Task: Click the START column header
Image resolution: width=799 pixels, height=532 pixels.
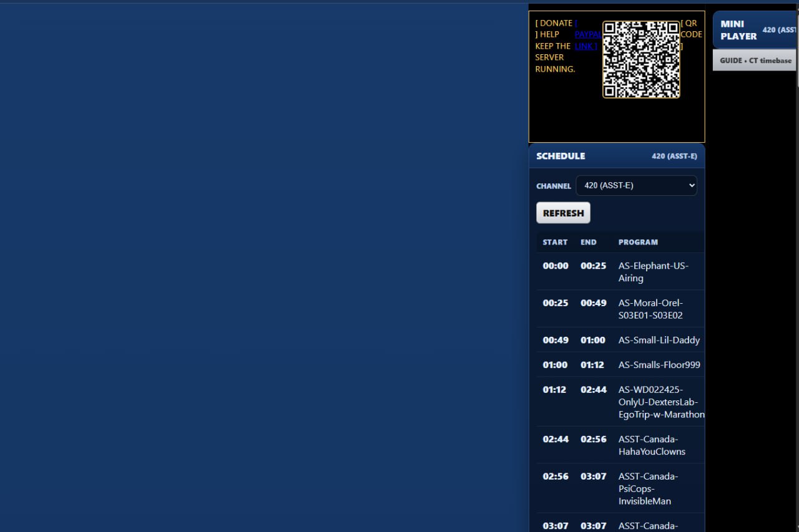Action: 555,242
